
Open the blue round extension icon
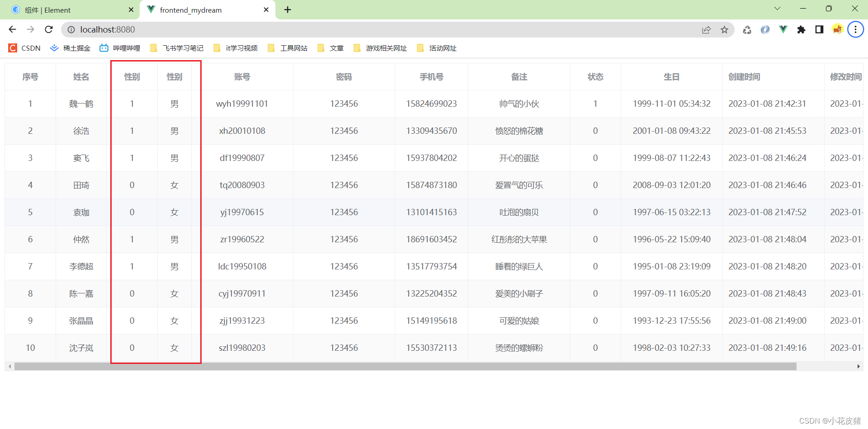[x=765, y=29]
